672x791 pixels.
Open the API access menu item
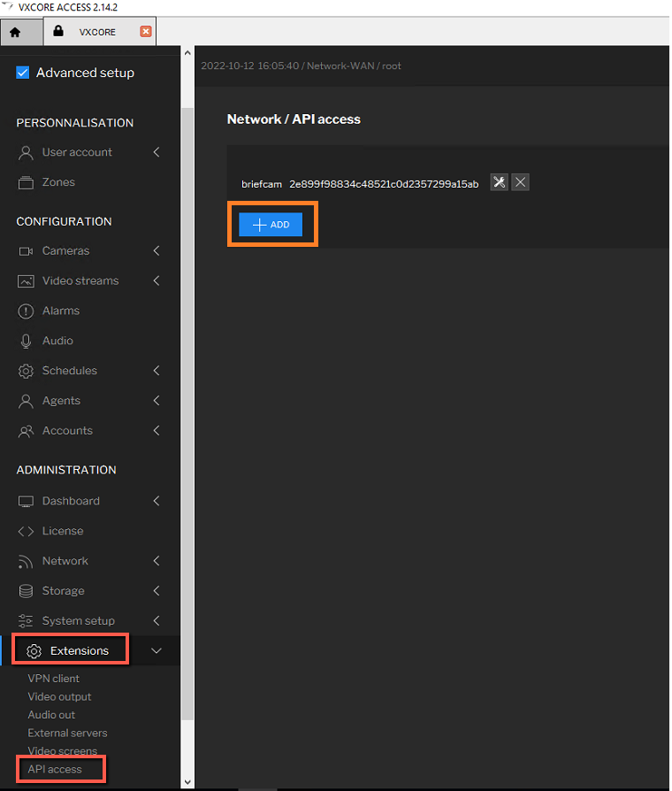pos(55,769)
